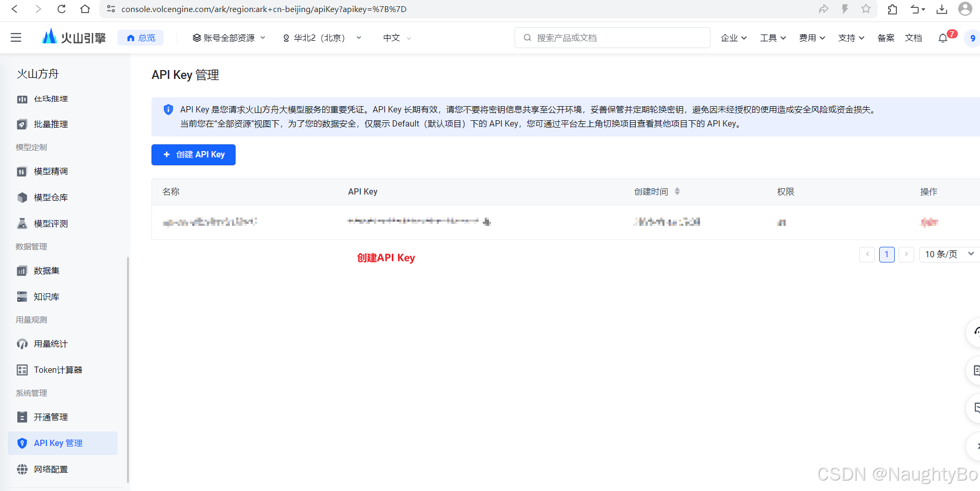980x491 pixels.
Task: Click the 火山引擎 logo
Action: 74,37
